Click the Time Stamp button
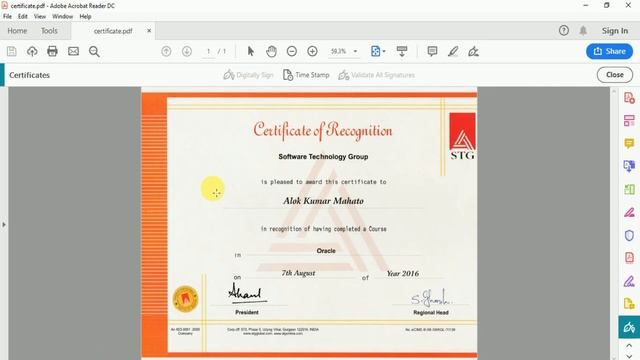 tap(306, 75)
